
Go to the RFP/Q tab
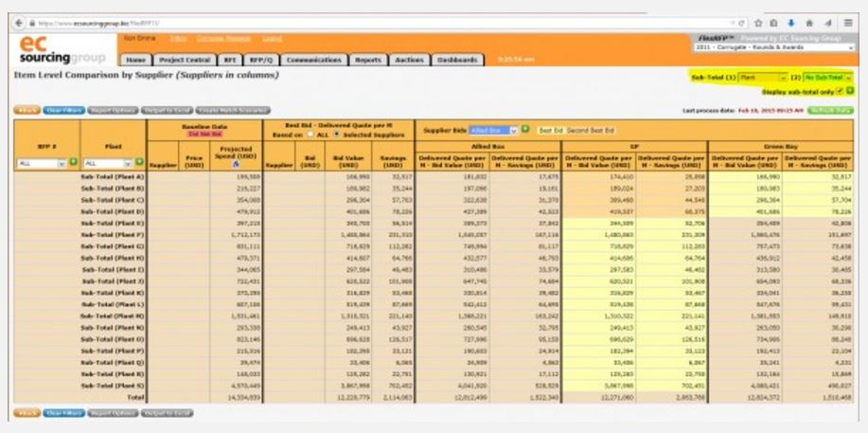261,60
